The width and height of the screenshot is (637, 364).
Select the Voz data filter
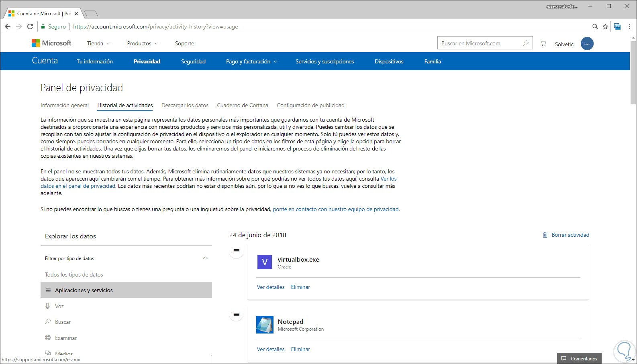(59, 306)
